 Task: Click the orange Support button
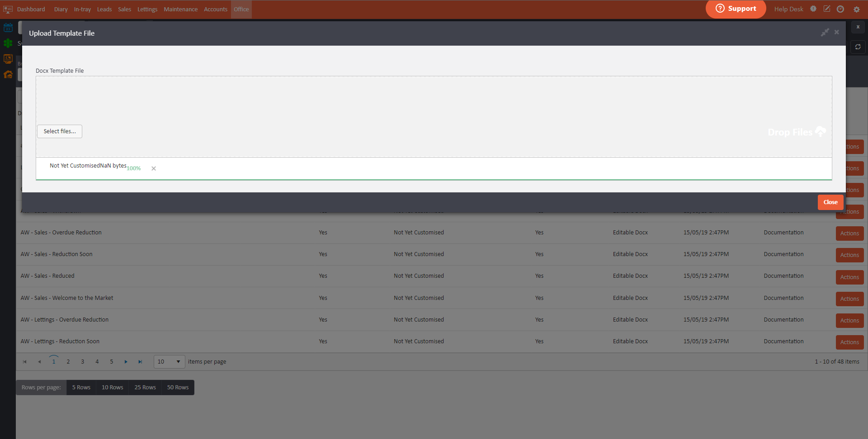[x=736, y=9]
